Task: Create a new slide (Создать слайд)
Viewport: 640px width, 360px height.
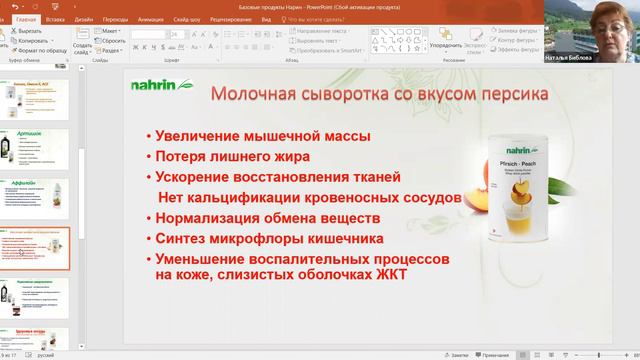Action: 82,42
